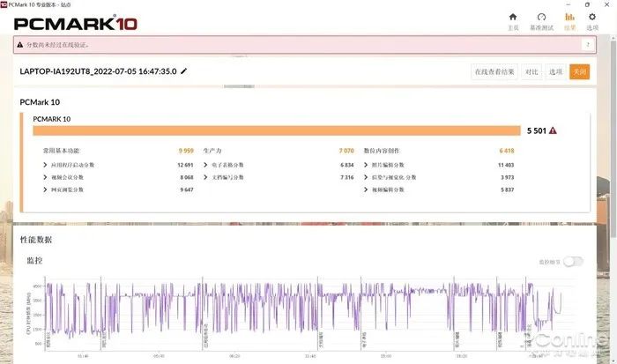Click the question mark help button in warning banner
The width and height of the screenshot is (617, 364).
588,45
